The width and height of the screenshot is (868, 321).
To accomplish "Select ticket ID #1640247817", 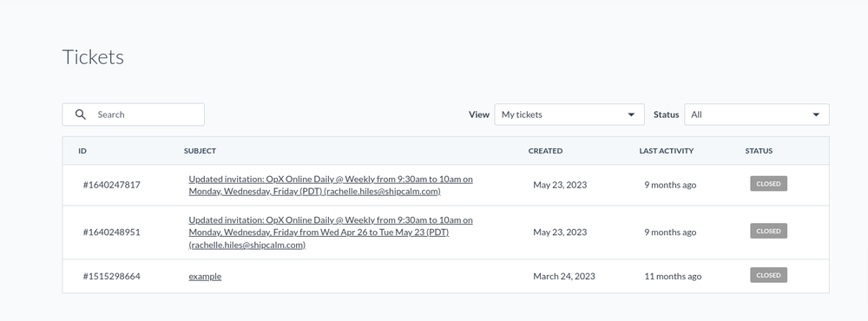I will pyautogui.click(x=111, y=185).
